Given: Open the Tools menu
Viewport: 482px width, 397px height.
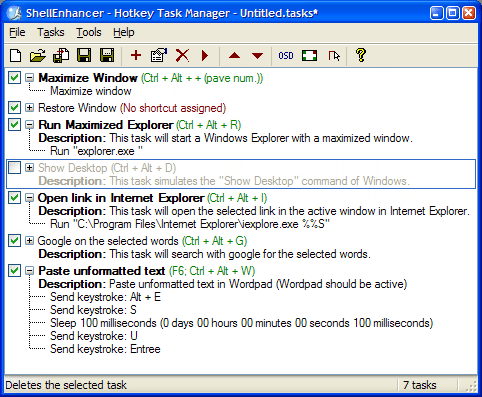Looking at the screenshot, I should [x=89, y=32].
